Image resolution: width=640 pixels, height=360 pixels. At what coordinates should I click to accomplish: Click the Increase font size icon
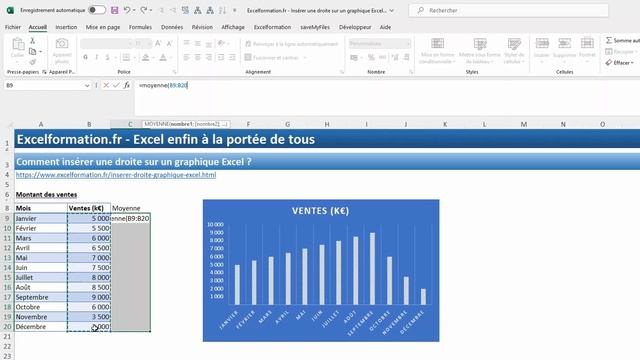click(158, 43)
